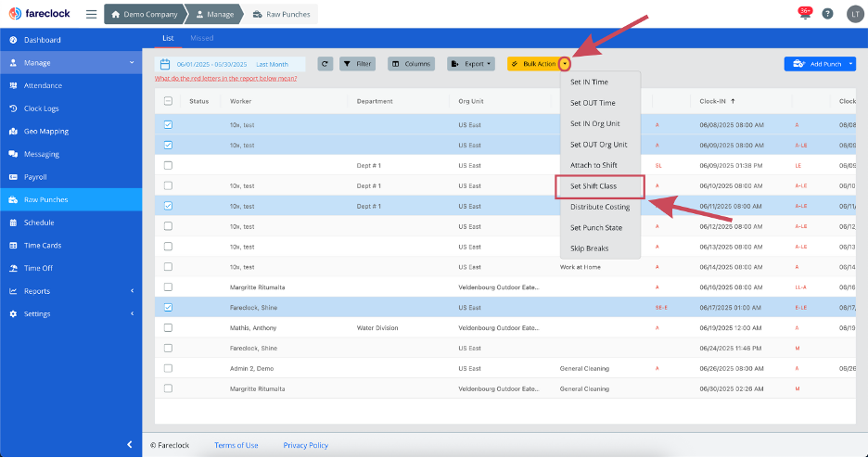
Task: Choose Set OUT Org Unit
Action: (x=601, y=145)
